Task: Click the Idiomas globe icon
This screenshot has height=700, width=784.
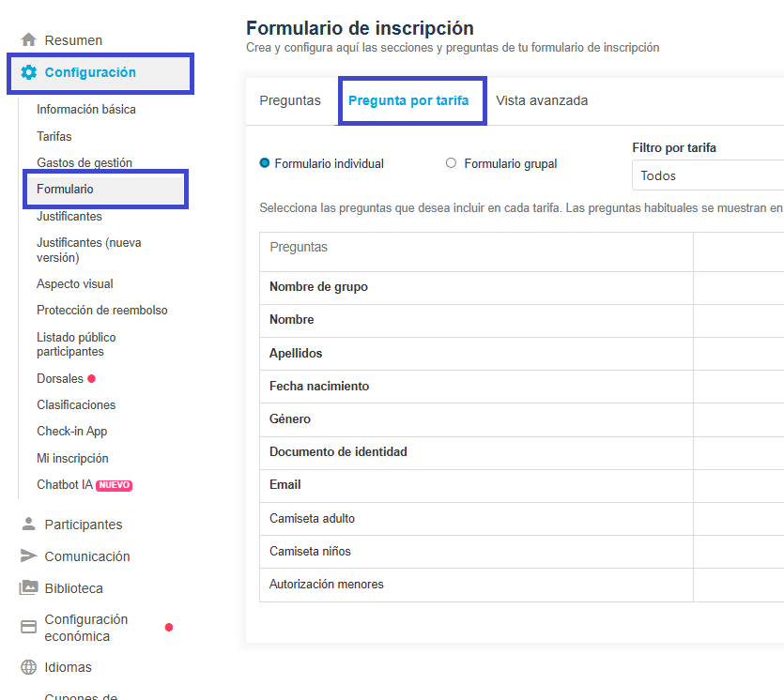Action: coord(28,667)
